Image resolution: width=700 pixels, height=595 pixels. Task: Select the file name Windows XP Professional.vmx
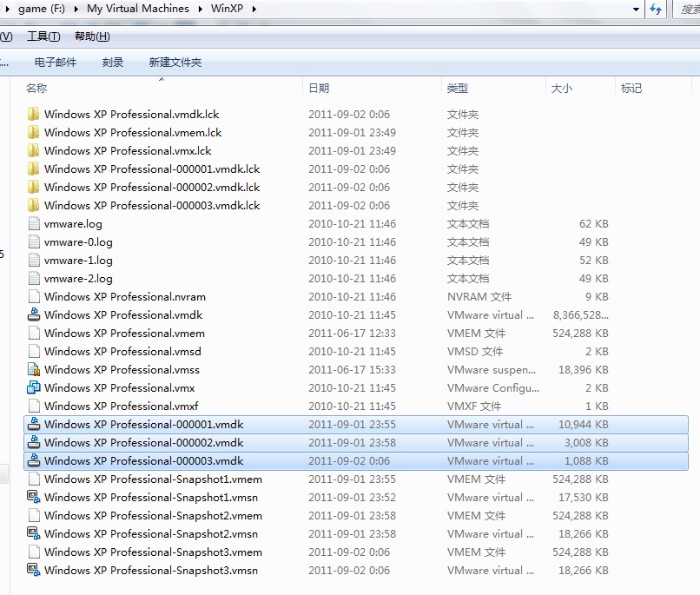point(120,388)
